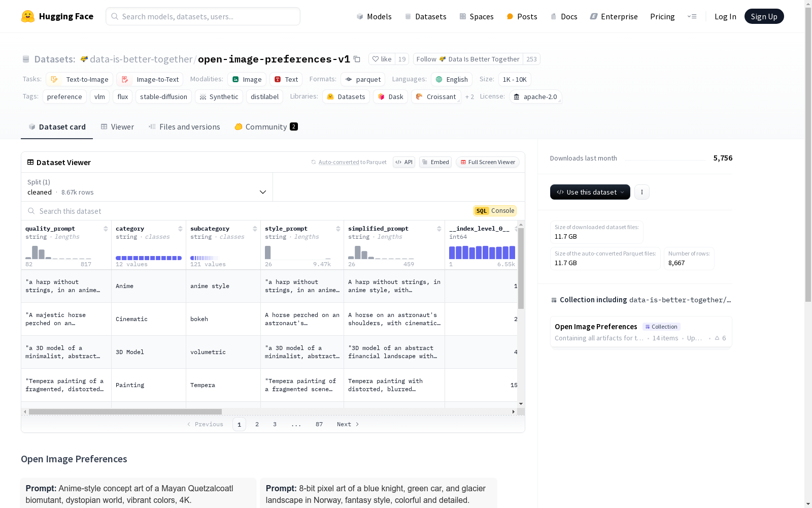Image resolution: width=812 pixels, height=508 pixels.
Task: Click the parquet format tag
Action: [363, 79]
